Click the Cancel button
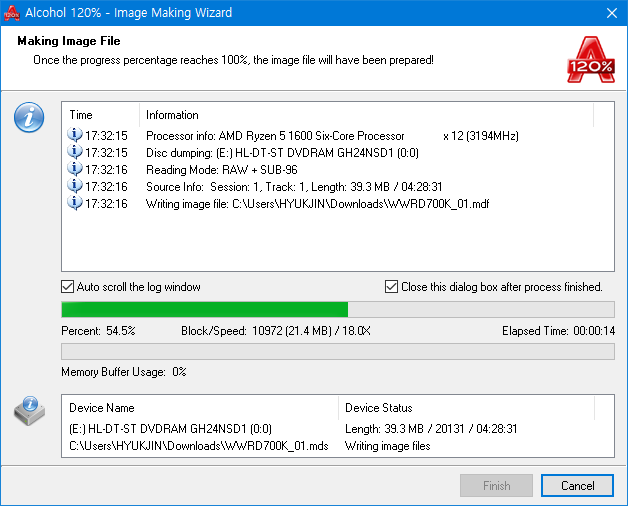 [x=577, y=486]
